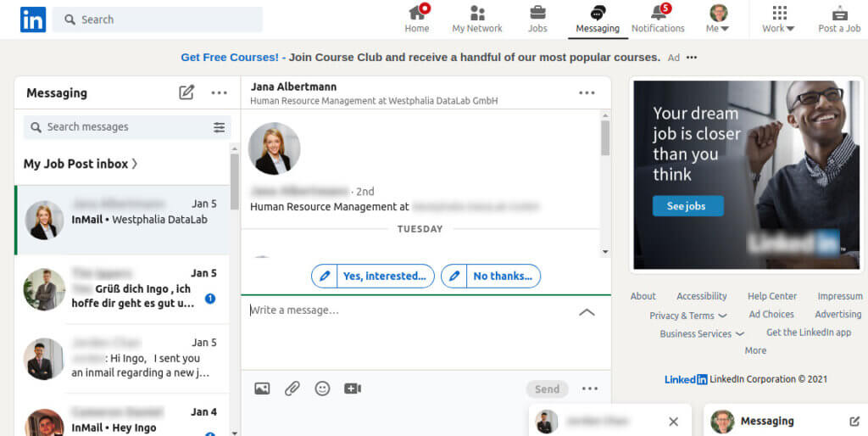The image size is (868, 436).
Task: Open the message filter icon in search
Action: [x=219, y=127]
